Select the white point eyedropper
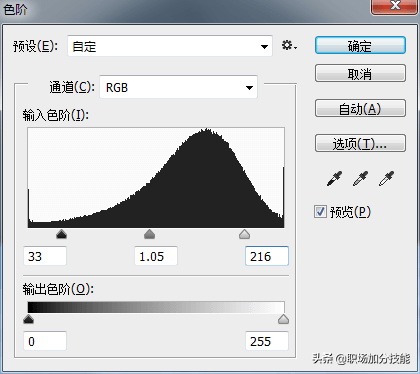Screen dimensions: 420x374 pos(386,179)
